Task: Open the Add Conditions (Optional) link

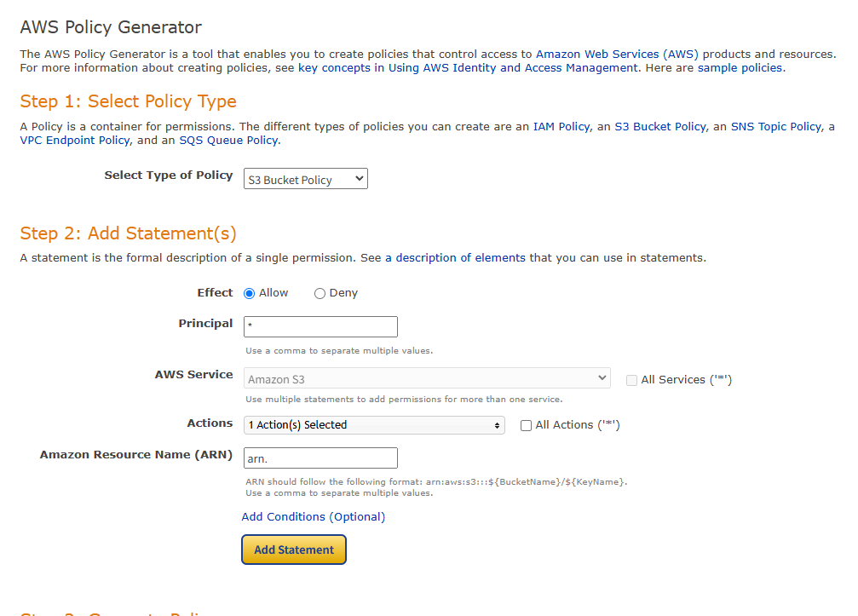Action: coord(314,516)
